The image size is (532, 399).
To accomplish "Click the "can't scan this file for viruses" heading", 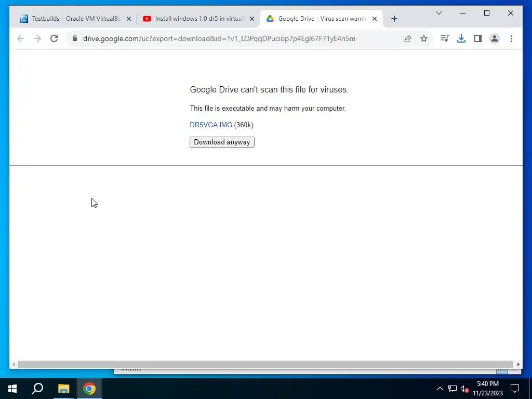I will tap(269, 89).
